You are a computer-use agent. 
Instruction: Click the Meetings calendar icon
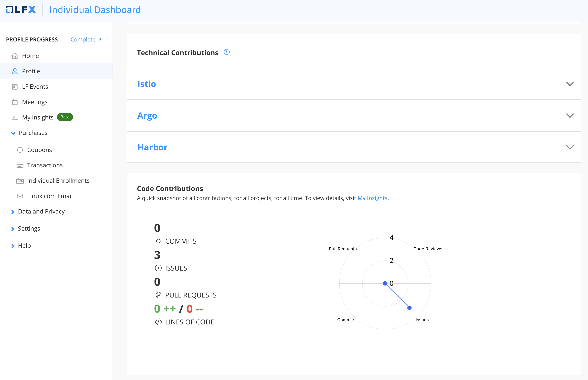pyautogui.click(x=15, y=102)
